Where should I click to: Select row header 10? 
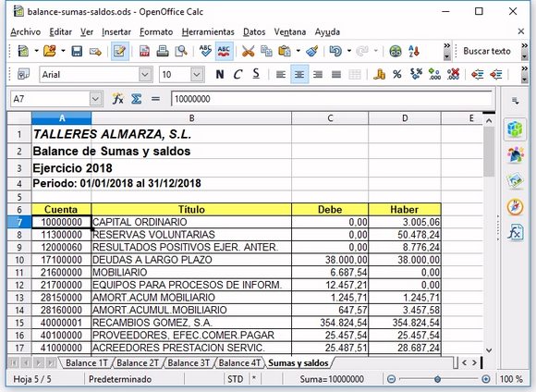click(19, 260)
